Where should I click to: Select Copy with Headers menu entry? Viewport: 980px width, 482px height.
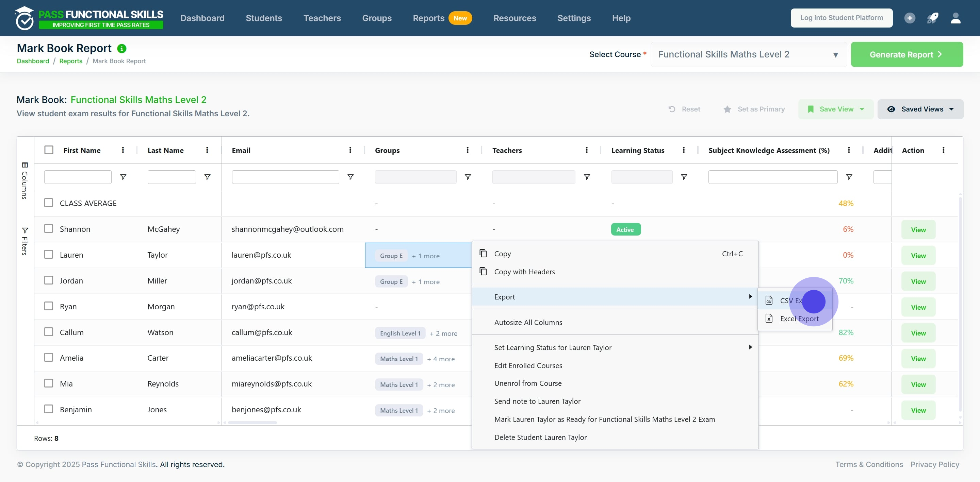[x=524, y=271]
